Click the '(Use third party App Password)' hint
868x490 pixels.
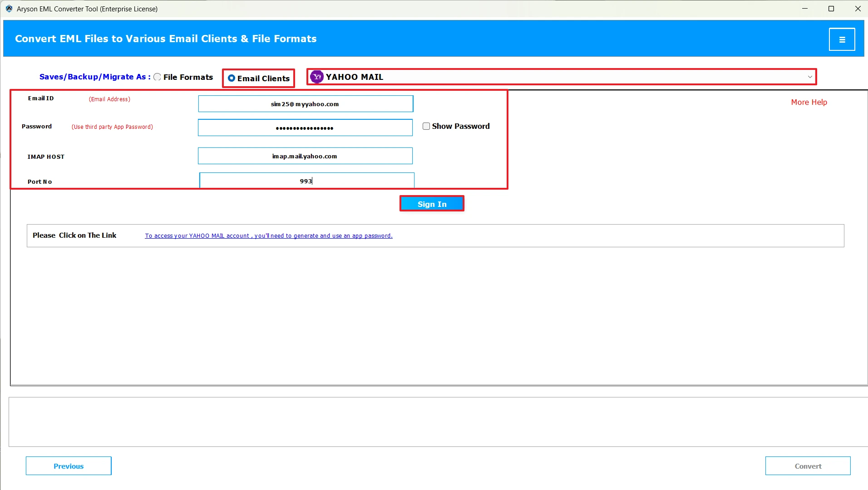tap(112, 127)
